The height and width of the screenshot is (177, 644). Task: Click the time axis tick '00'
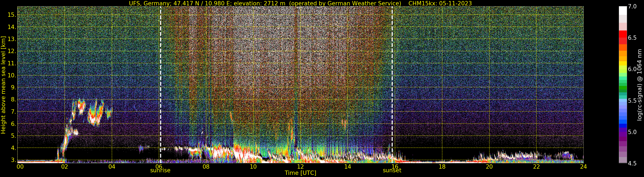pyautogui.click(x=20, y=167)
